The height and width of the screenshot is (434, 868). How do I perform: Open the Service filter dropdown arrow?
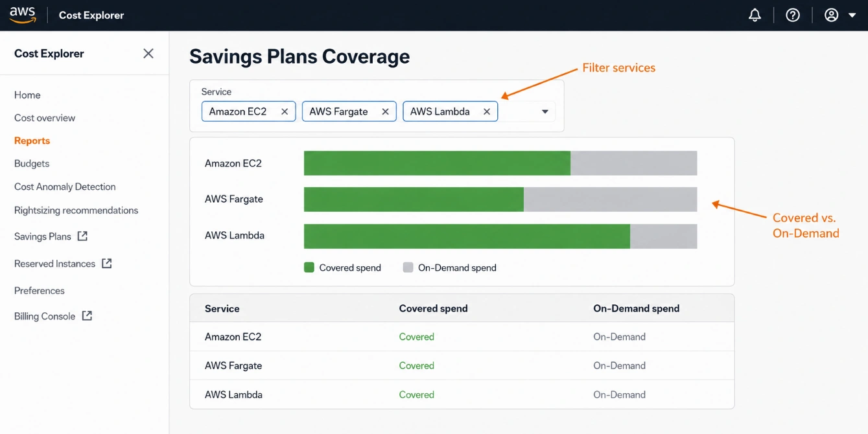(545, 112)
